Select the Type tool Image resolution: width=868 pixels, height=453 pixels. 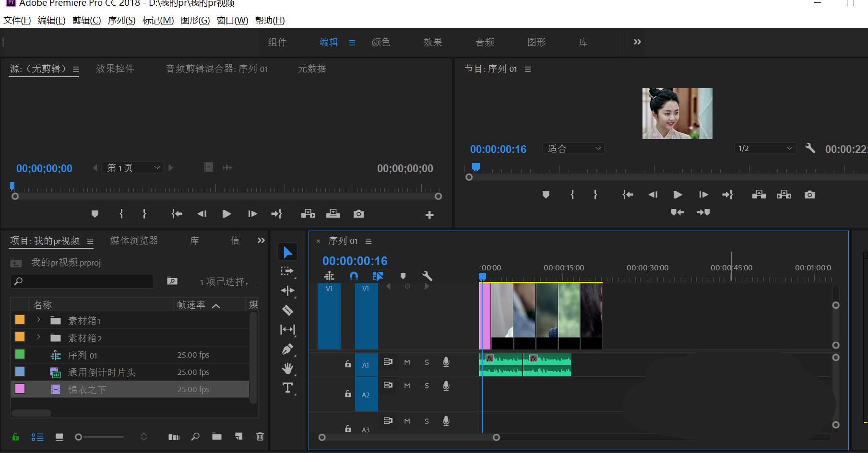(x=287, y=388)
